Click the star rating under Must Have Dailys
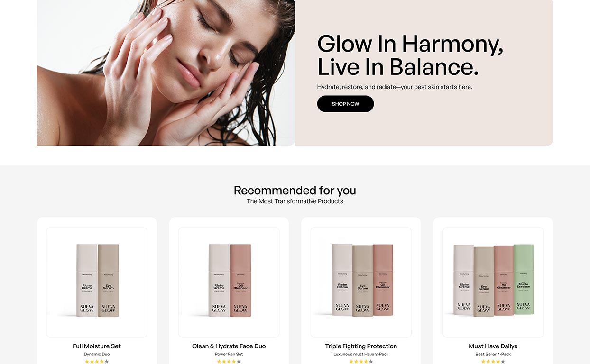The image size is (590, 364). pyautogui.click(x=493, y=362)
